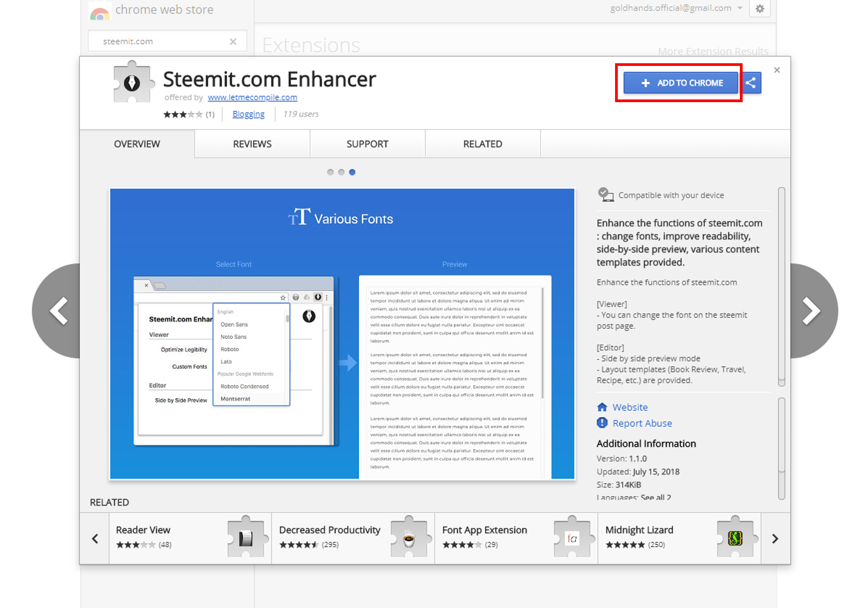Select the first screenshot carousel dot
Image resolution: width=868 pixels, height=608 pixels.
coord(330,172)
